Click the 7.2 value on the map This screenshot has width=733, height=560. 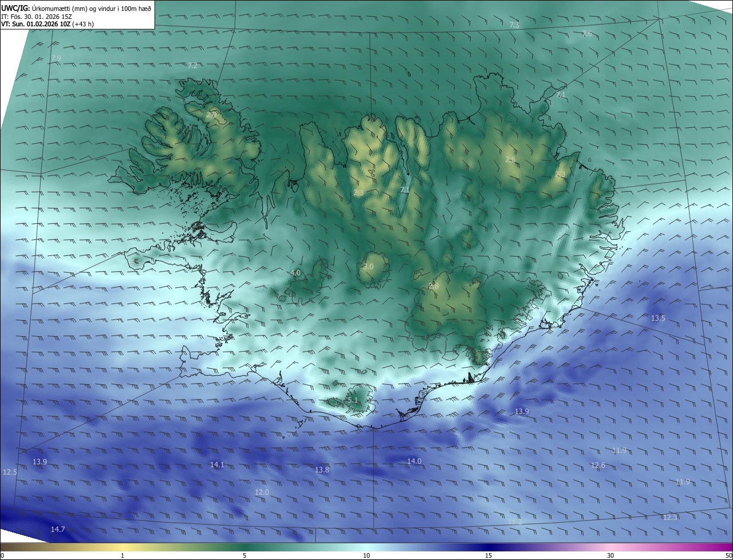[192, 66]
